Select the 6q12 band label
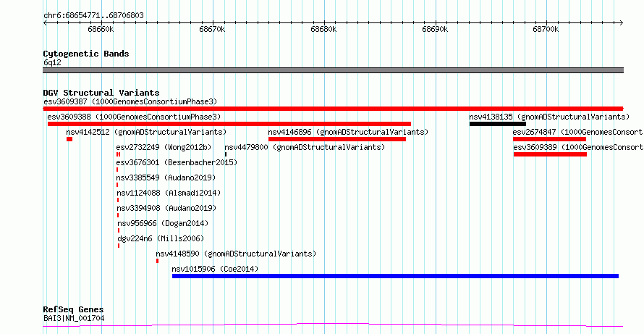The image size is (644, 334). 52,63
